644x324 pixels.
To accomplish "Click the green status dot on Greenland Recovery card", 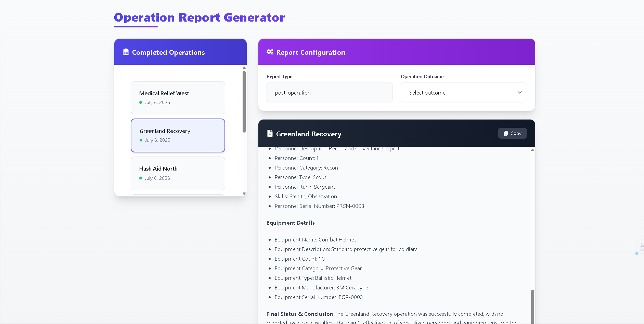I will point(141,140).
